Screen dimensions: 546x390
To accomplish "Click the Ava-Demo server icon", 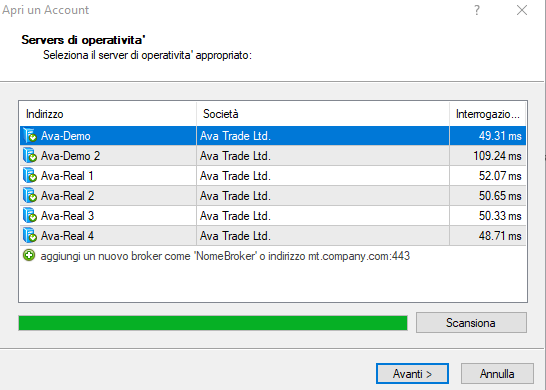I will point(30,135).
